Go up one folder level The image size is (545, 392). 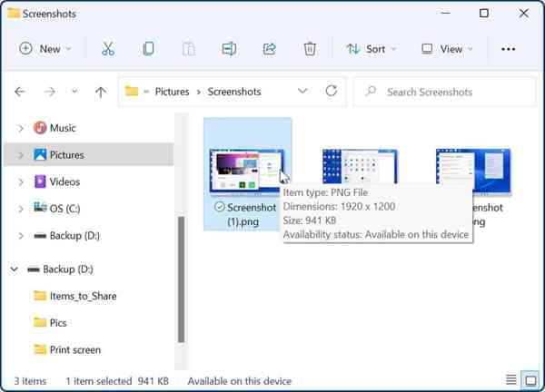click(x=101, y=92)
